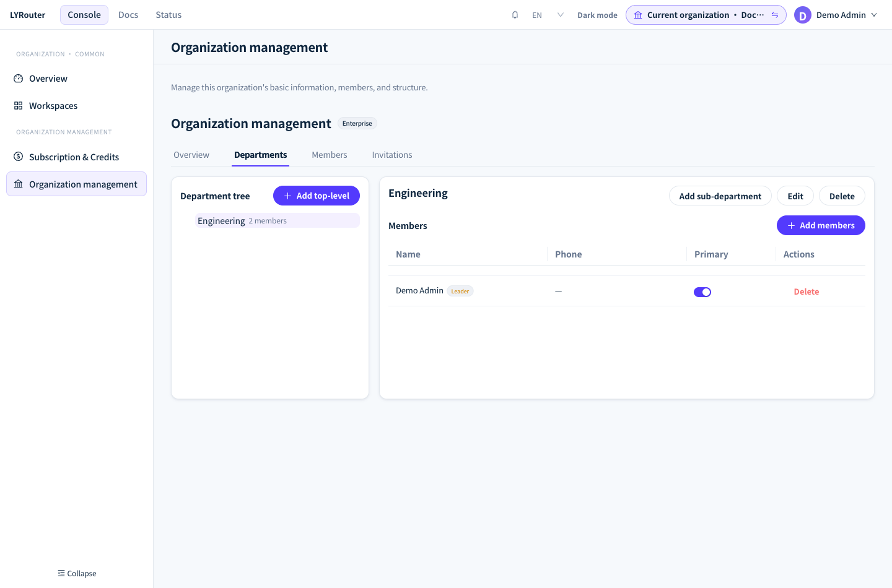Select the Departments tab
This screenshot has width=892, height=588.
[261, 155]
